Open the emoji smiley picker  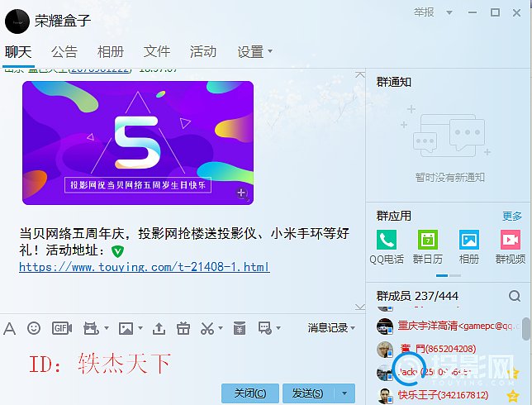pos(34,328)
